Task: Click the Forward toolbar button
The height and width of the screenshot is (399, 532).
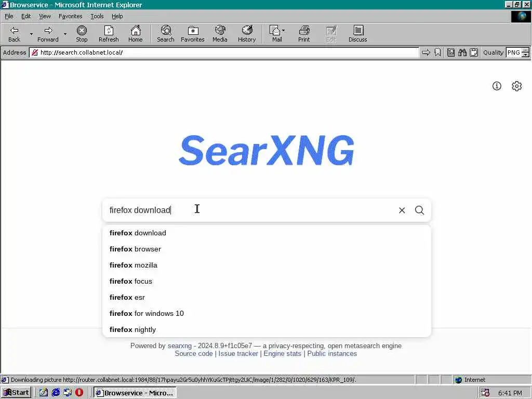Action: 48,34
